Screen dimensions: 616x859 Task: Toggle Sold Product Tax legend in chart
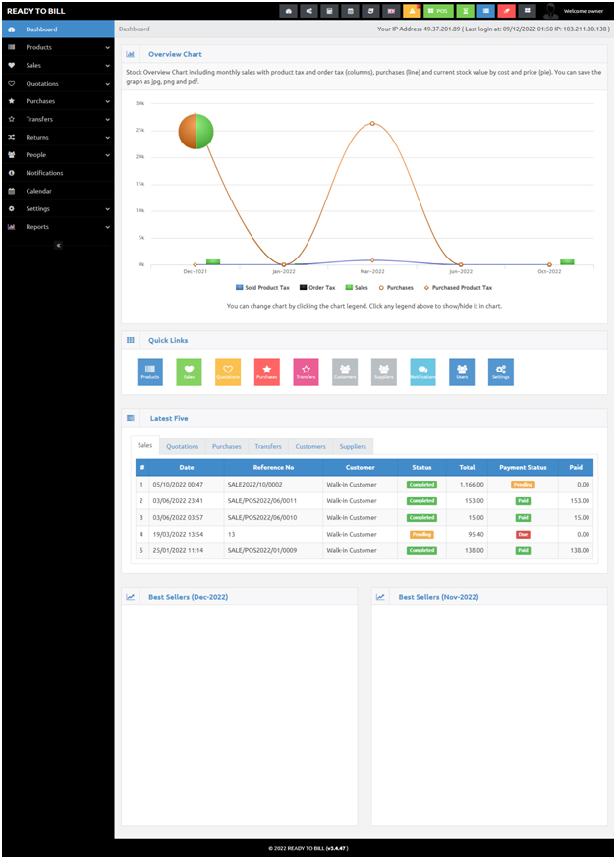[262, 288]
